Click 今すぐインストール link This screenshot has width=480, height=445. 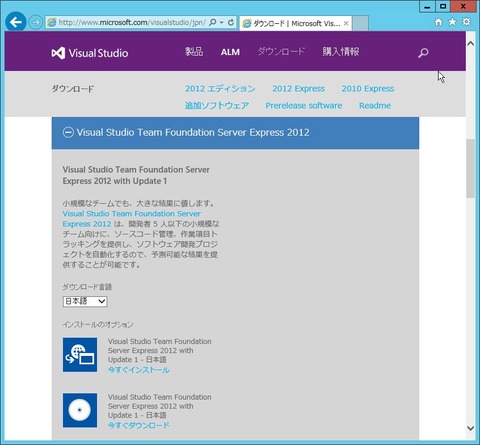[138, 370]
